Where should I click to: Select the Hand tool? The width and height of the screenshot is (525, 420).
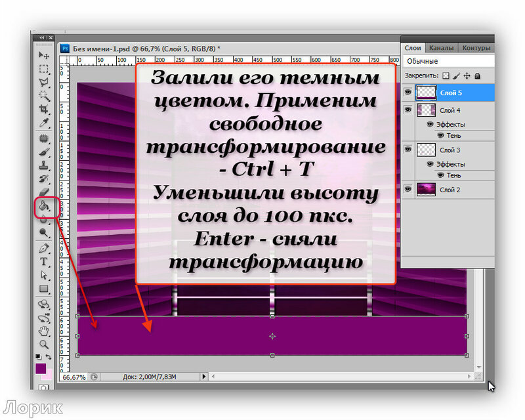44,331
